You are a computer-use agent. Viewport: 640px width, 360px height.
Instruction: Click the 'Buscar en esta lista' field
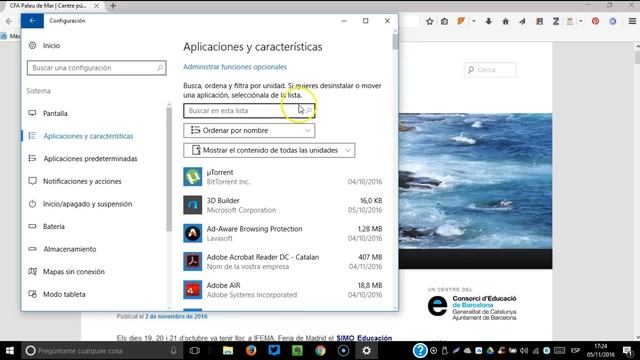pos(249,111)
